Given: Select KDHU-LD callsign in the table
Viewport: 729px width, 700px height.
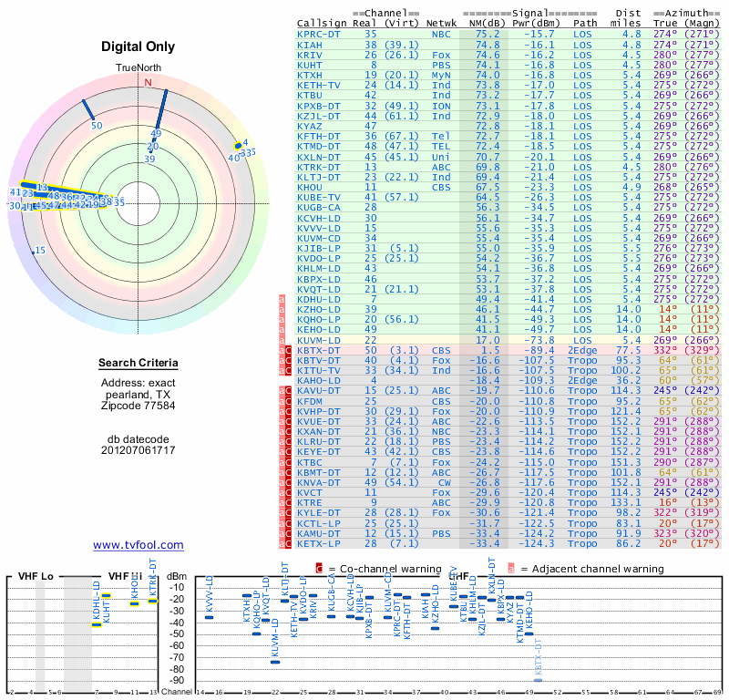Looking at the screenshot, I should pos(318,300).
